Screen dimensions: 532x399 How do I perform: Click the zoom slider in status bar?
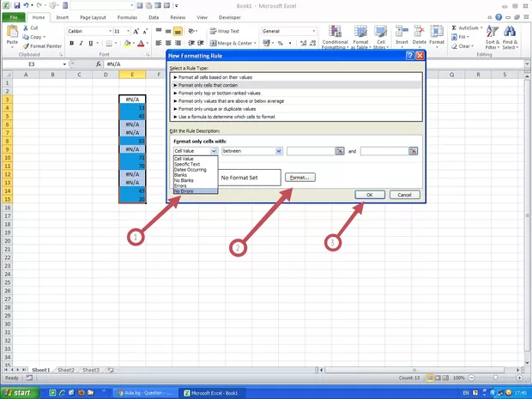coord(496,378)
